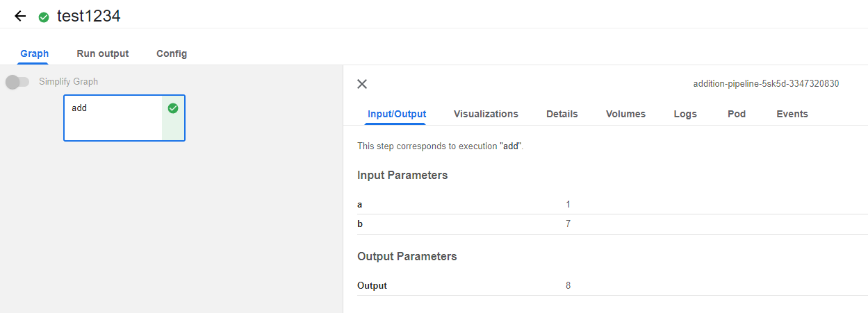Click the addition-pipeline-5sk5d pod name text
The width and height of the screenshot is (868, 313).
[767, 84]
